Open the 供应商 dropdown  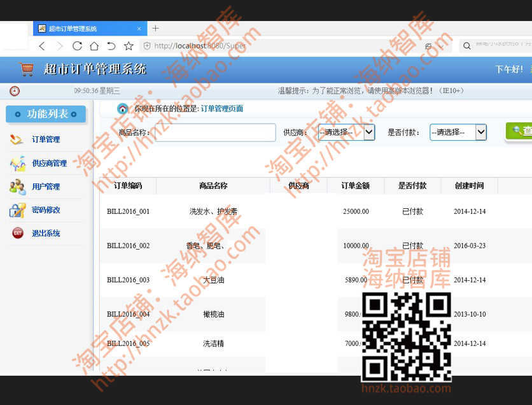pos(346,132)
